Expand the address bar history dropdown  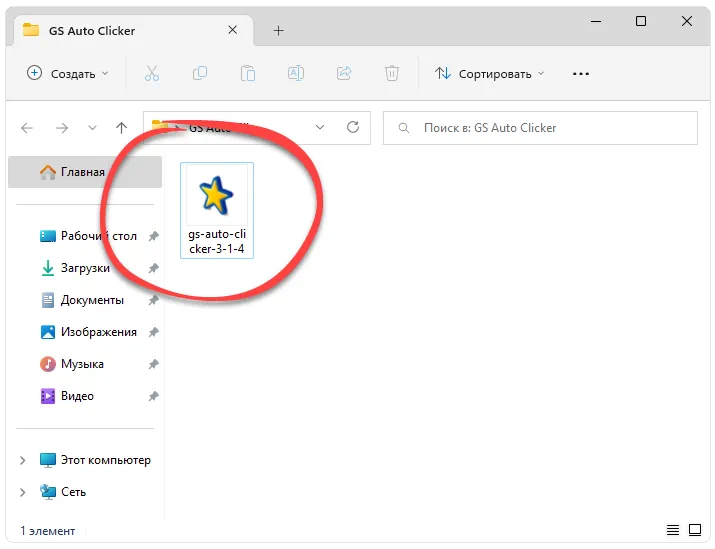coord(320,128)
